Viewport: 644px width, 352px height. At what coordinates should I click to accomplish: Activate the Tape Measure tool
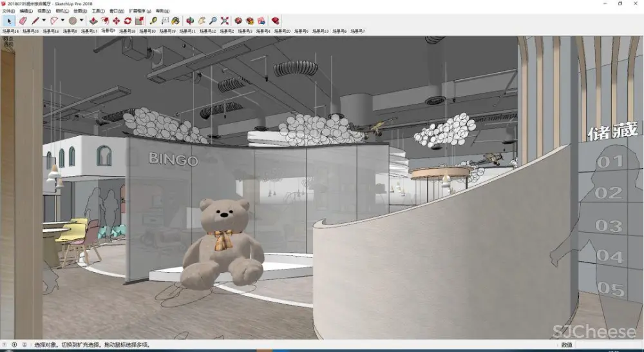(154, 21)
